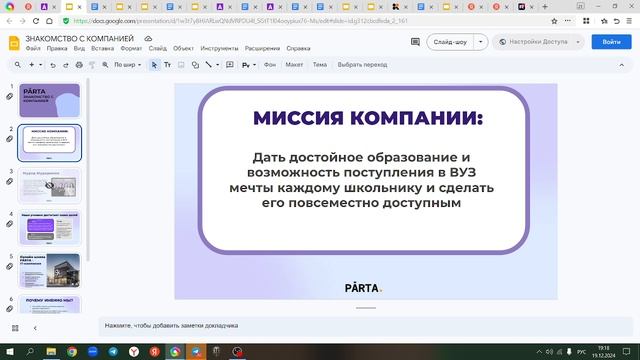The image size is (640, 360).
Task: Print the presentation
Action: pyautogui.click(x=79, y=65)
